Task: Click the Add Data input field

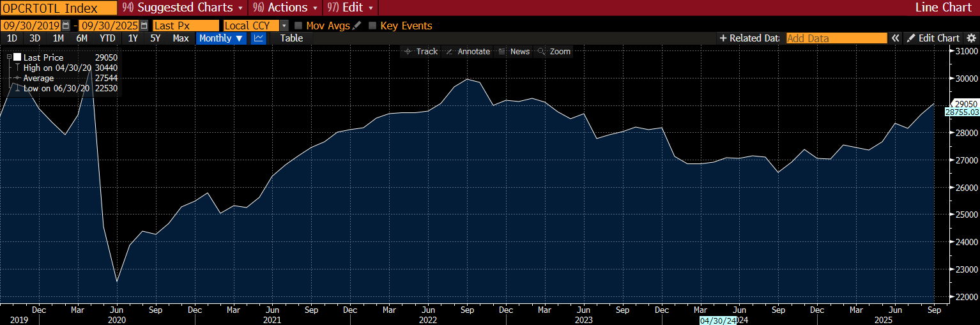Action: click(836, 38)
